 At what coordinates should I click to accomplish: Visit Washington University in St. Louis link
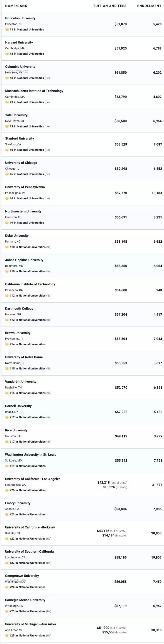31,455
